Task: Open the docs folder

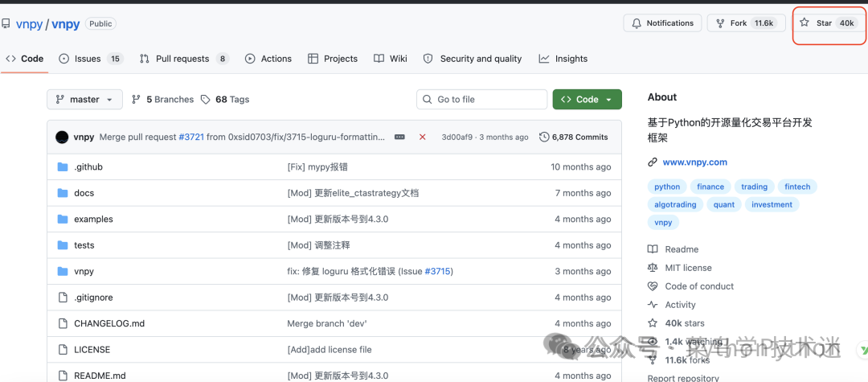Action: click(x=84, y=193)
